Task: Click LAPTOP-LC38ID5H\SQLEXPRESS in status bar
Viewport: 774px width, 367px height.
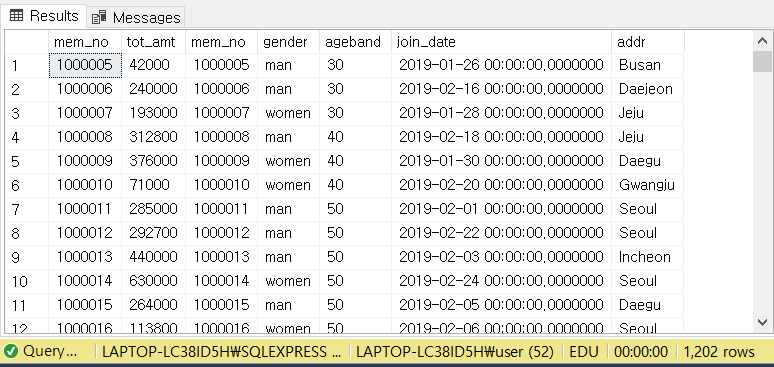Action: click(221, 352)
